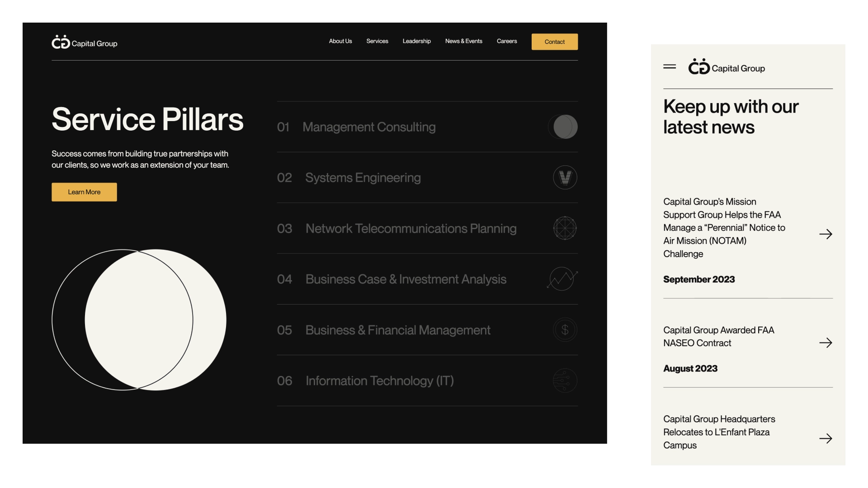Click the Management Consulting circle icon

point(563,127)
